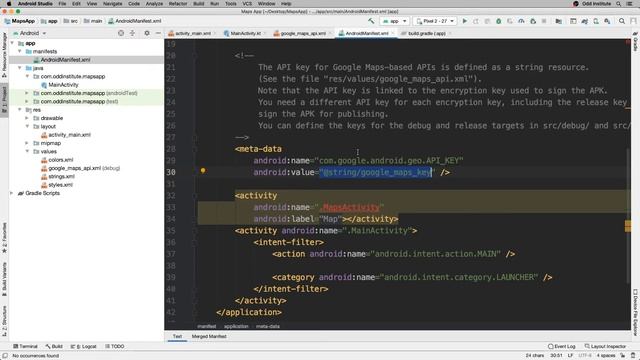This screenshot has width=640, height=360.
Task: Click the tool windows toggle in status bar corner
Action: 4,356
